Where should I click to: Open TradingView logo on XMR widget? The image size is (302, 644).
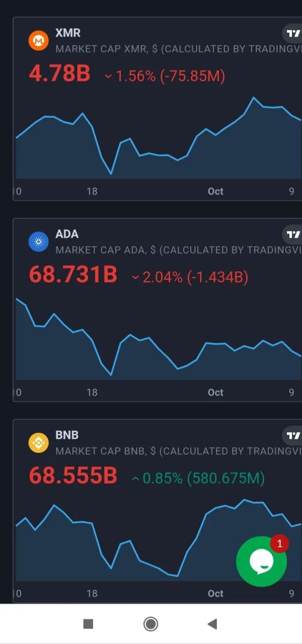pyautogui.click(x=293, y=34)
